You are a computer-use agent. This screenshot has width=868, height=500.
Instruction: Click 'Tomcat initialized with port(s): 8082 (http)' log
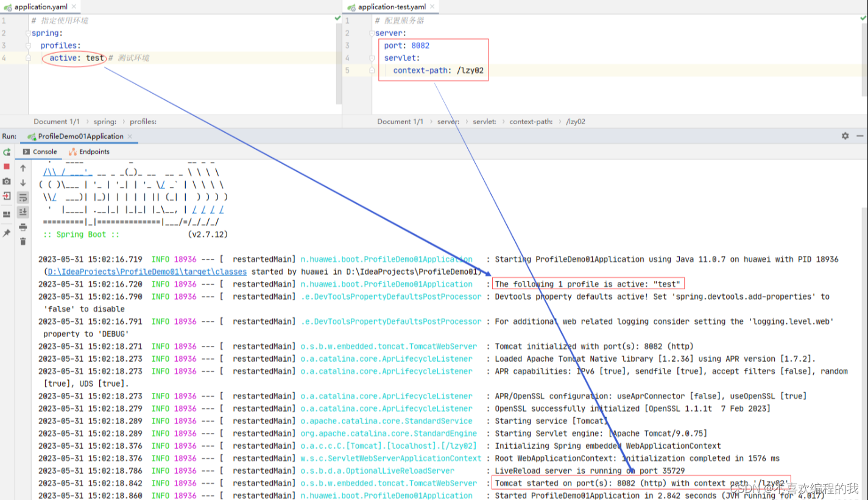click(594, 346)
